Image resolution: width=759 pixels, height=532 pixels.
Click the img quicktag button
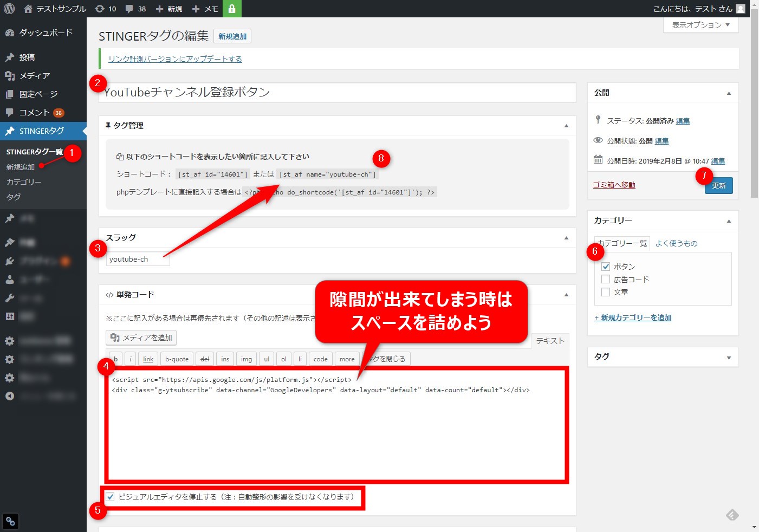(x=246, y=359)
